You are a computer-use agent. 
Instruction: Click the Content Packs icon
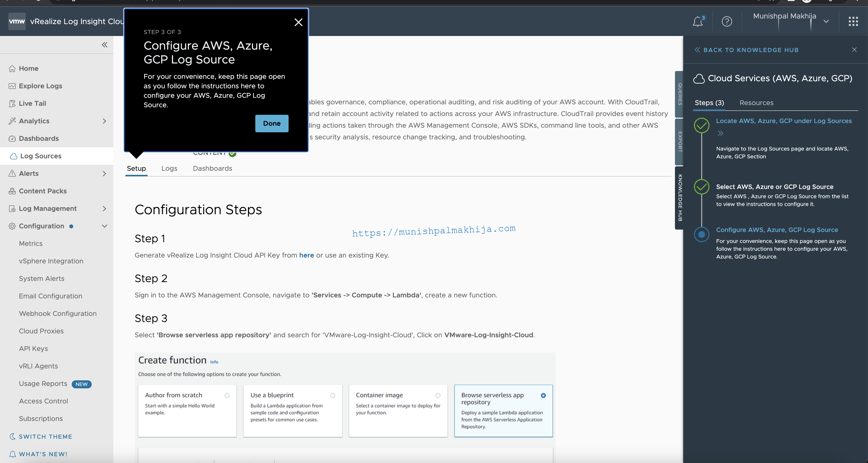coord(12,191)
